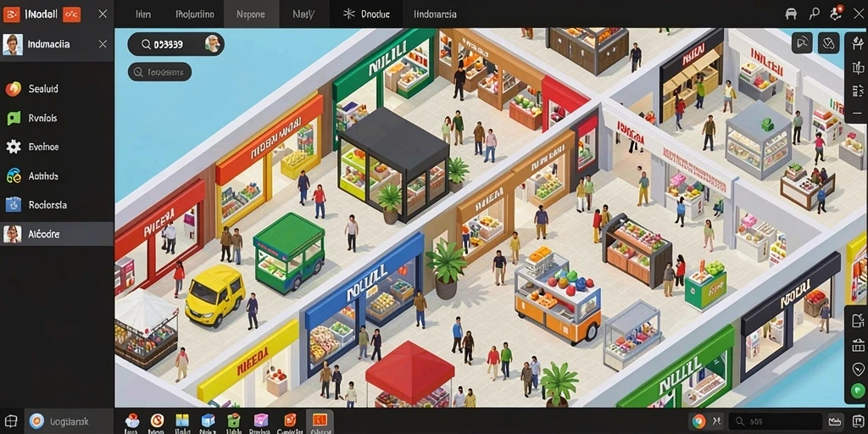Open the user icon with red notification badge
This screenshot has width=868, height=434.
(837, 14)
